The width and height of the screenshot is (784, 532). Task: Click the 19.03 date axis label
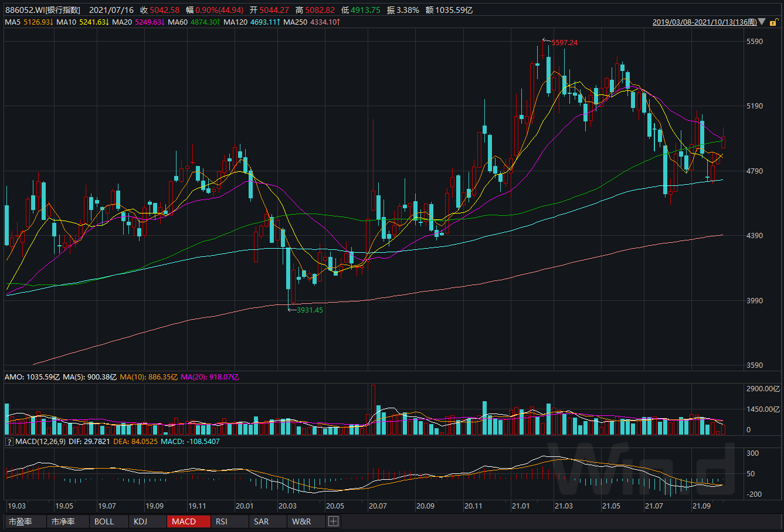pos(16,506)
